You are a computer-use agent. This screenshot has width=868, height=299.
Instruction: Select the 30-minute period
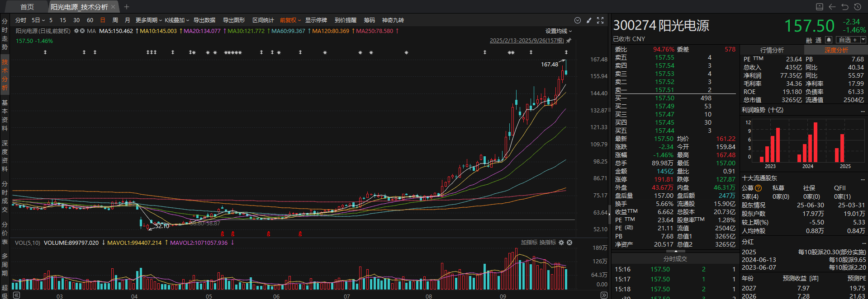(76, 20)
